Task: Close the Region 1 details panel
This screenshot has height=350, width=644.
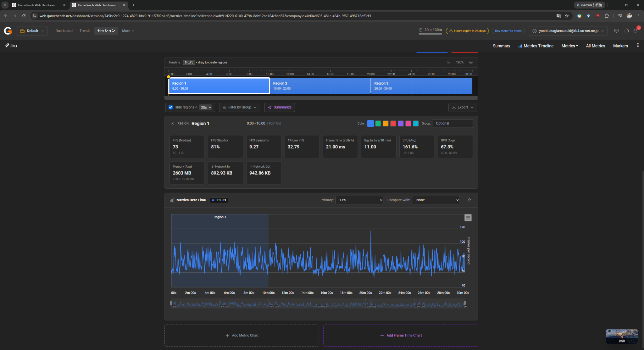Action: (172, 124)
